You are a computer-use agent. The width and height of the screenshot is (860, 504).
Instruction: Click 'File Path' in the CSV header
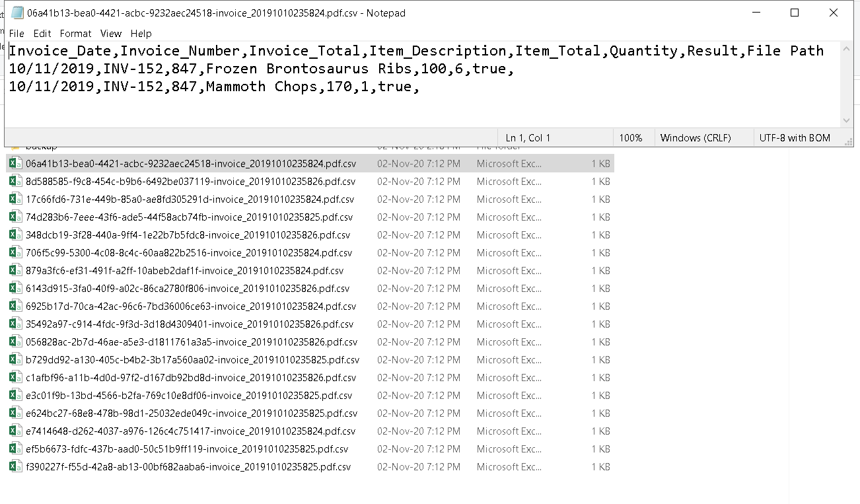click(x=785, y=51)
